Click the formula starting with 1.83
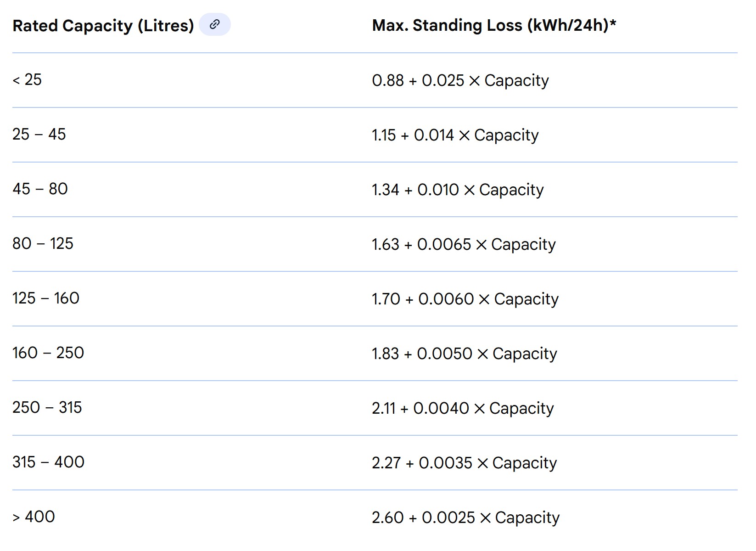The height and width of the screenshot is (551, 756). point(464,354)
